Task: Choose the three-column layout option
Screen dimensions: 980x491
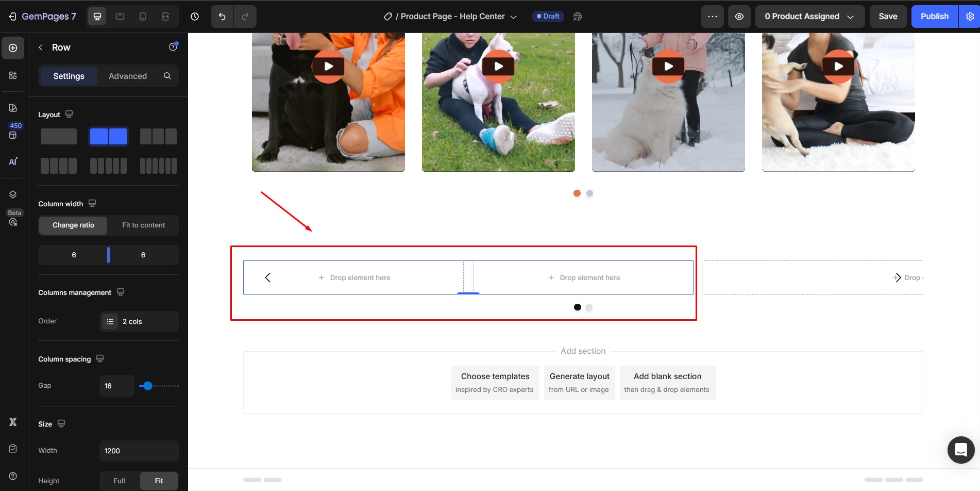Action: click(158, 137)
